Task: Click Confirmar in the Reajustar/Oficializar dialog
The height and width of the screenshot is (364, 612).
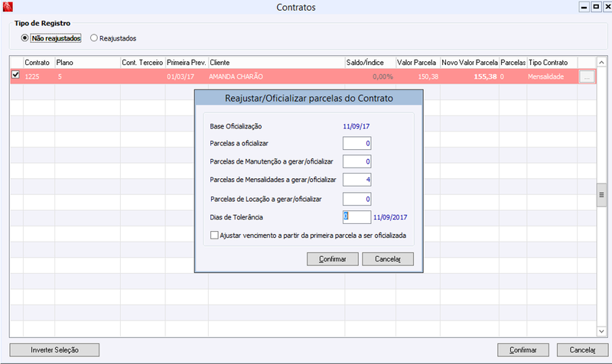Action: click(333, 259)
